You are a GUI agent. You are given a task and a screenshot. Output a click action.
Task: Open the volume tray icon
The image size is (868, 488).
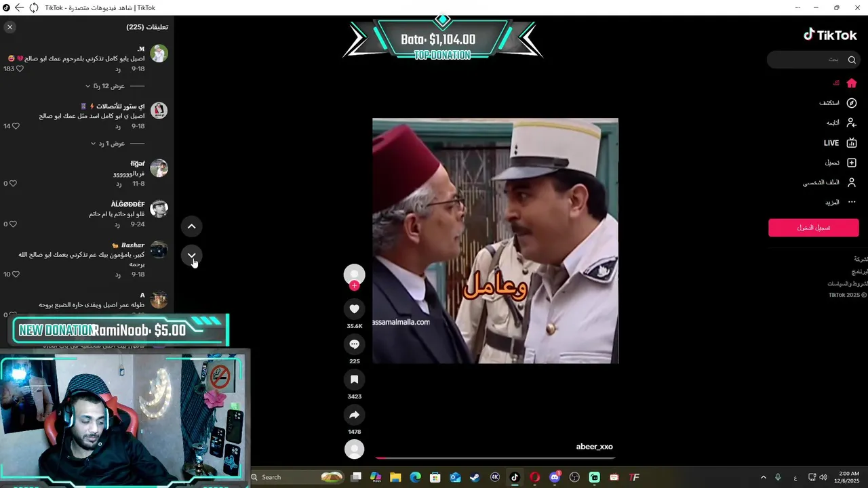(823, 477)
